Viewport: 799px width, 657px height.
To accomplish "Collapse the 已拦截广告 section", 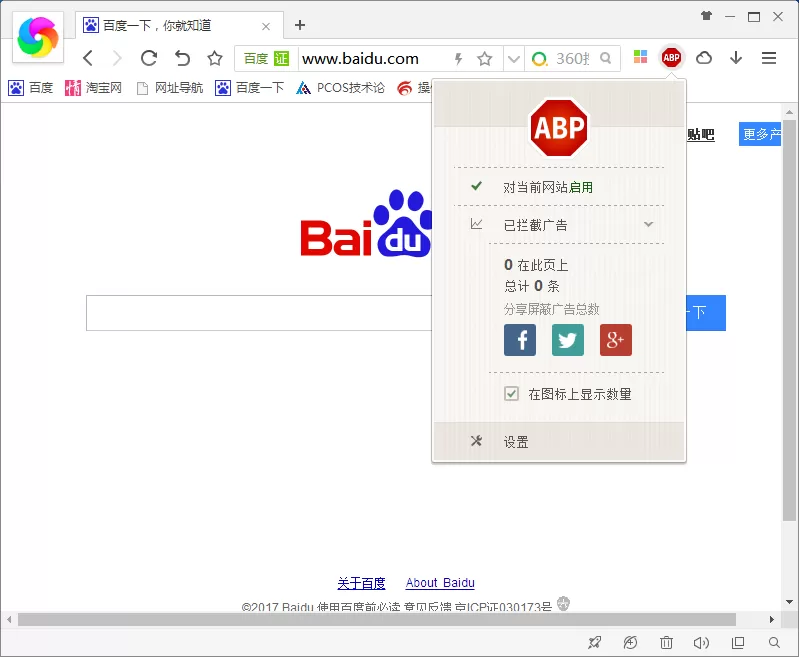I will coord(648,224).
